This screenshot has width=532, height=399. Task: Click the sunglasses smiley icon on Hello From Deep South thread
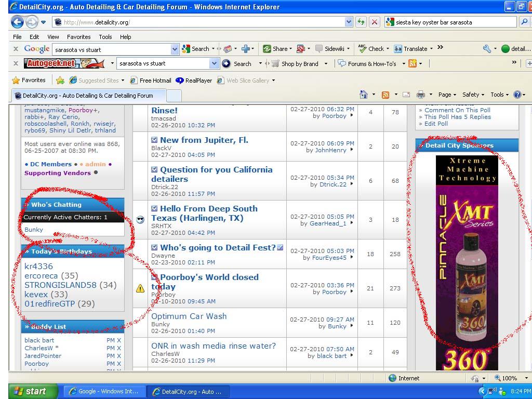click(x=140, y=220)
